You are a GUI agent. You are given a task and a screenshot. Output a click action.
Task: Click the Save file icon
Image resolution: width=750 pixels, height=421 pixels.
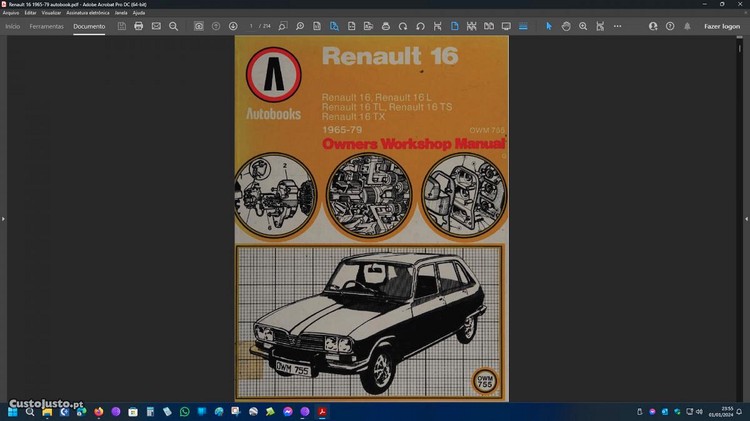(121, 26)
